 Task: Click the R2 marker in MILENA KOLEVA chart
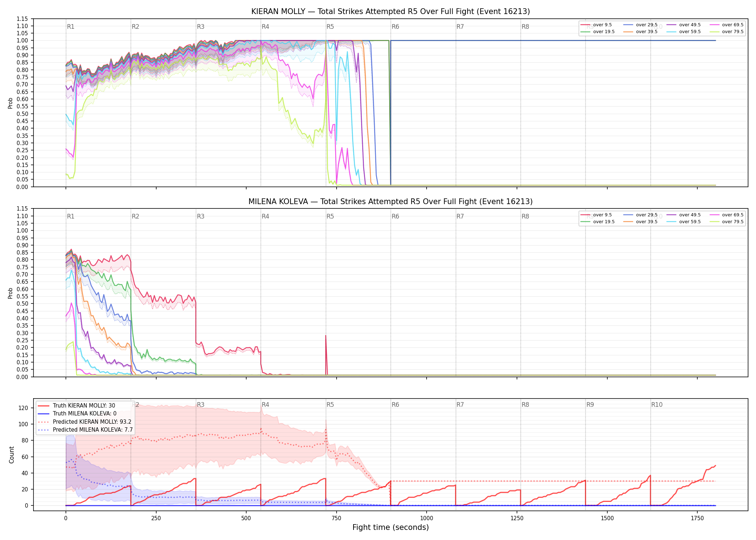(x=135, y=216)
